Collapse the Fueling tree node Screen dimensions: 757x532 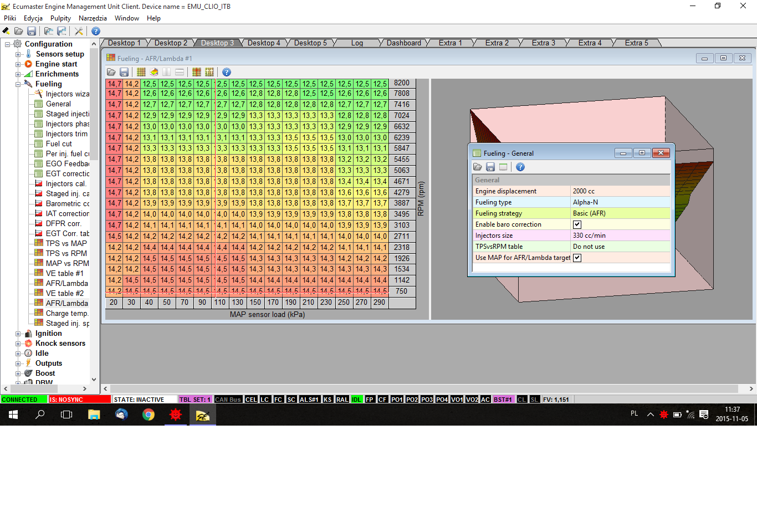tap(18, 84)
